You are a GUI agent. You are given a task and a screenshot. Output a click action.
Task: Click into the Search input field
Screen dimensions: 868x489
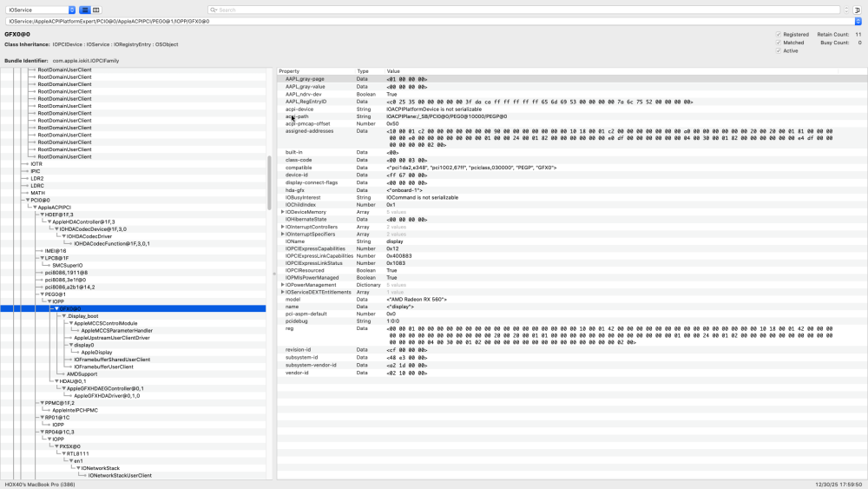click(523, 10)
